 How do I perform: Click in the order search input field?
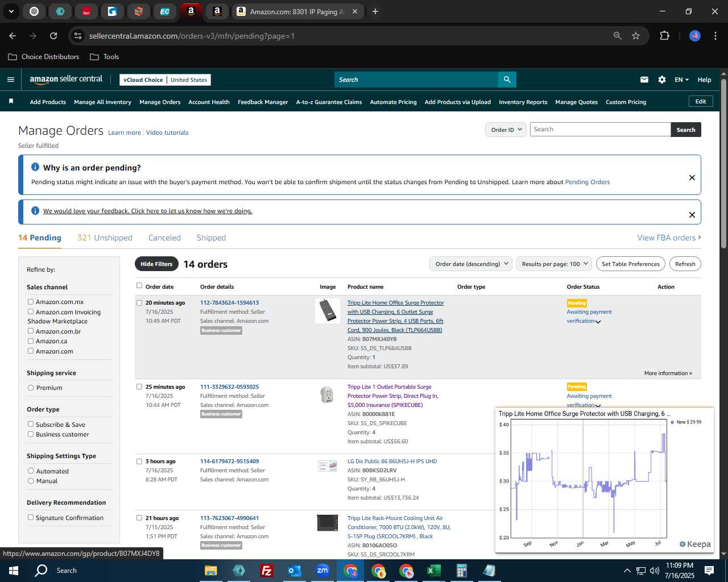pyautogui.click(x=600, y=130)
